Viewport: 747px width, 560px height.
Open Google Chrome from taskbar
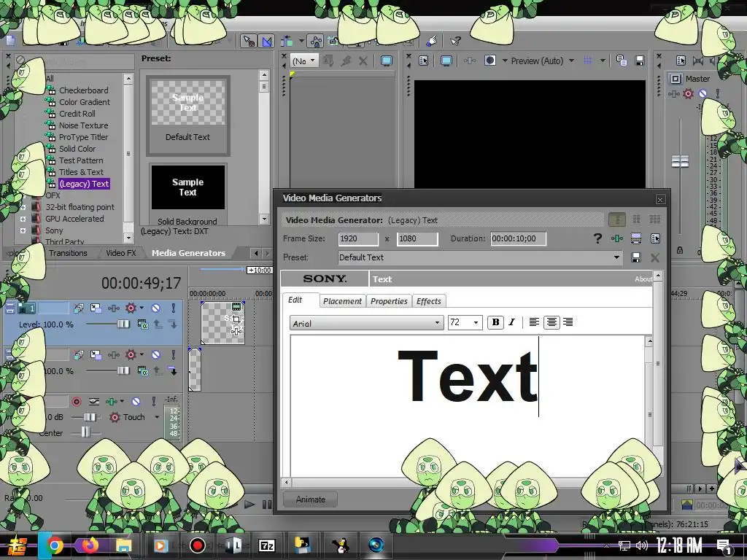click(54, 545)
